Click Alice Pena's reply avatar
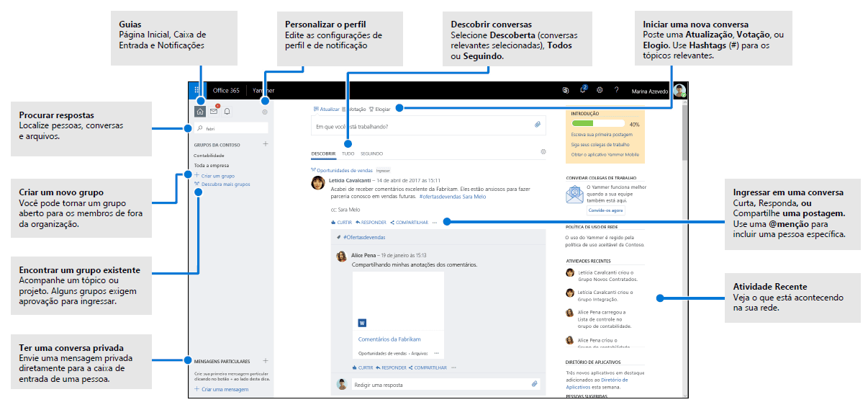Viewport: 868px width, 410px height. (x=341, y=256)
